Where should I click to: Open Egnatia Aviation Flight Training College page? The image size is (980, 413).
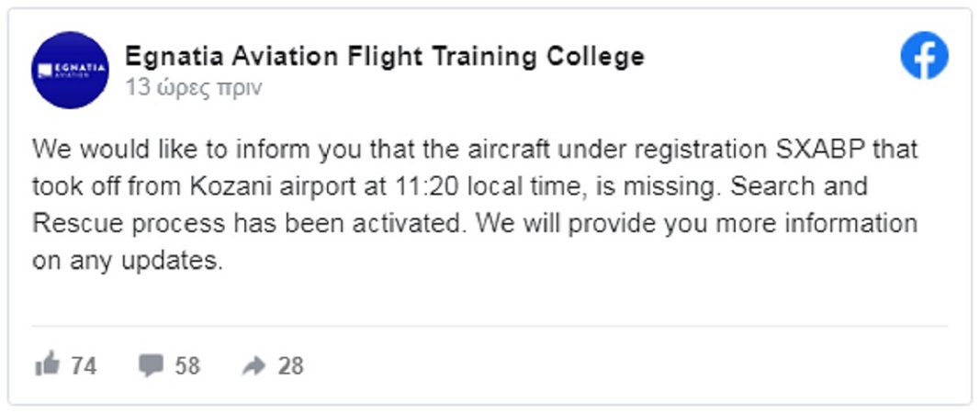pos(384,57)
